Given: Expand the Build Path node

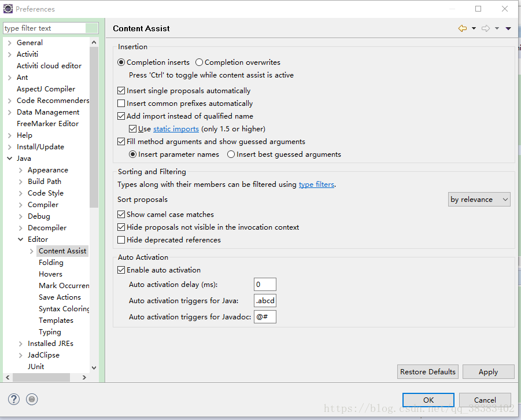Looking at the screenshot, I should 21,182.
